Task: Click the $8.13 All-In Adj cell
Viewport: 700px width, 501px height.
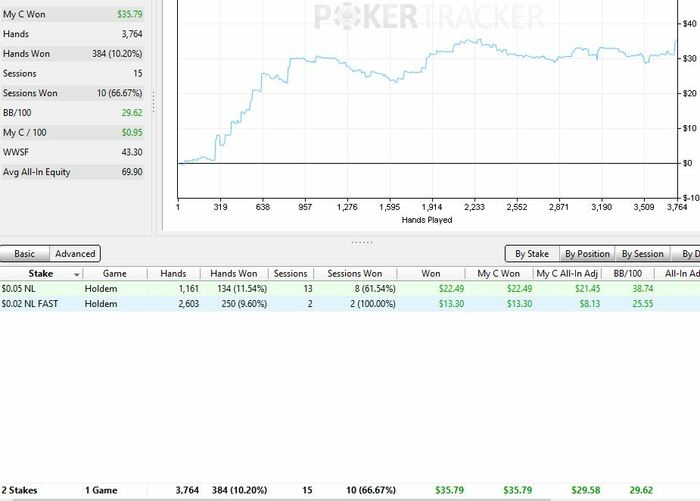Action: point(590,304)
